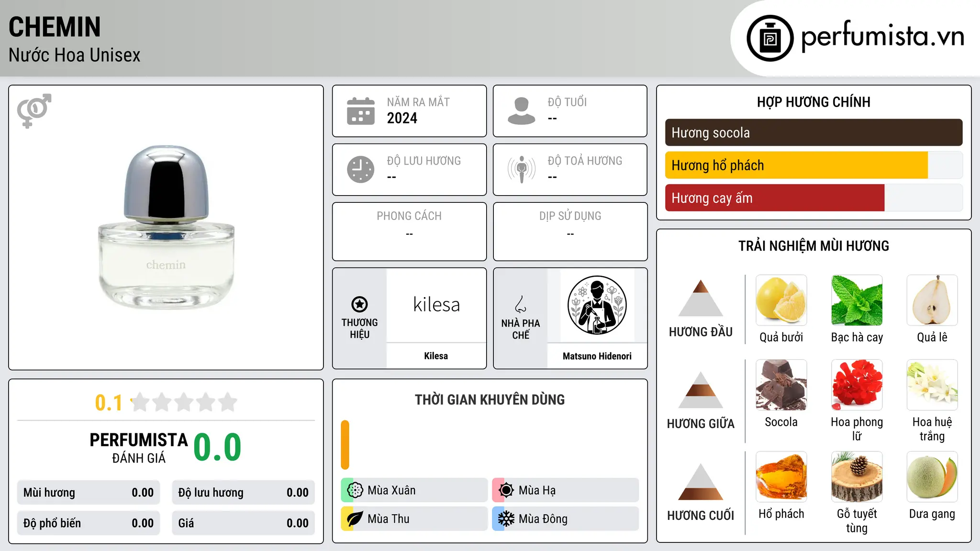Click the Độ lưu hương 0.00 score row
This screenshot has height=551, width=980.
(244, 493)
